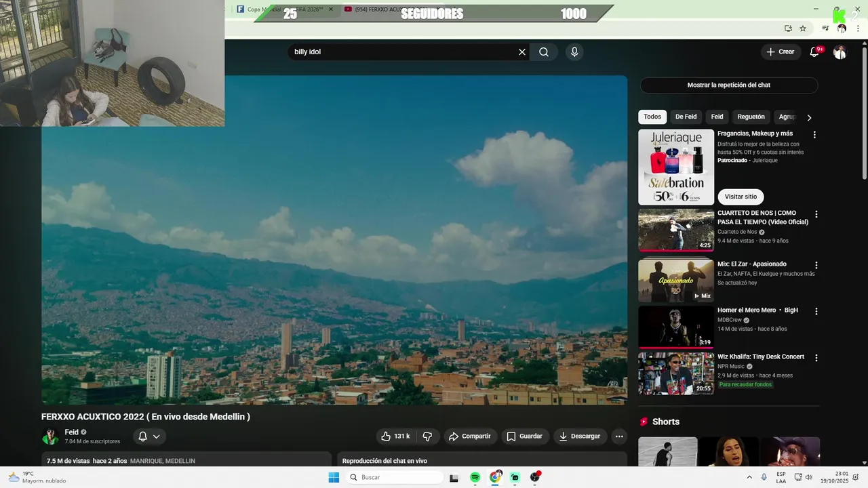This screenshot has width=868, height=488.
Task: Save video to playlist with Guardar
Action: (x=526, y=436)
